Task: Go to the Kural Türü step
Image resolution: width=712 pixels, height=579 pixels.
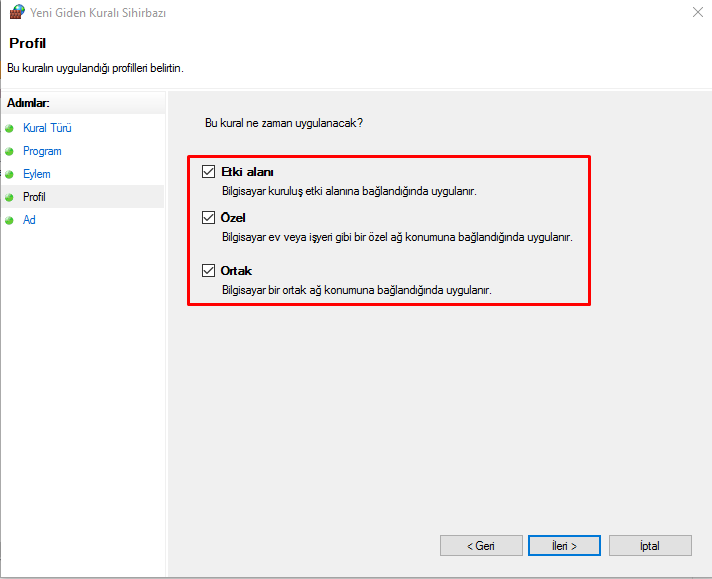Action: (x=47, y=128)
